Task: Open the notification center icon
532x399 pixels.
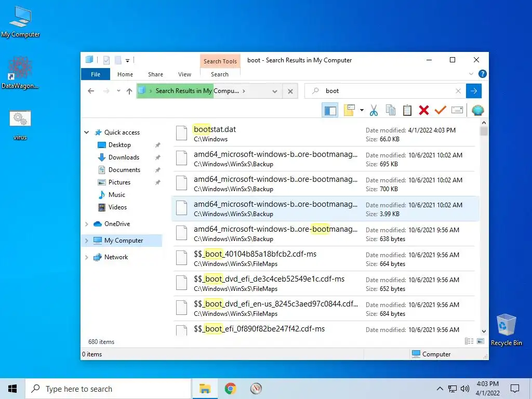Action: [515, 389]
